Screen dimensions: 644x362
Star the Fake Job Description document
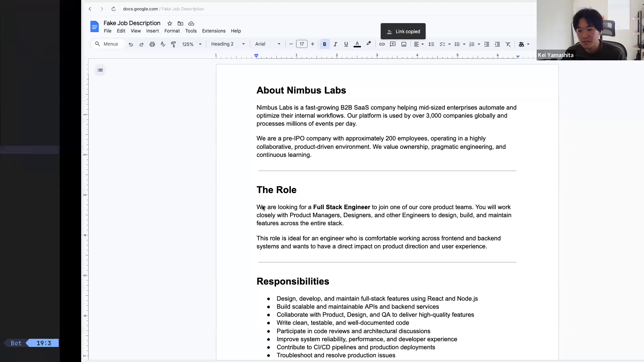(x=170, y=23)
